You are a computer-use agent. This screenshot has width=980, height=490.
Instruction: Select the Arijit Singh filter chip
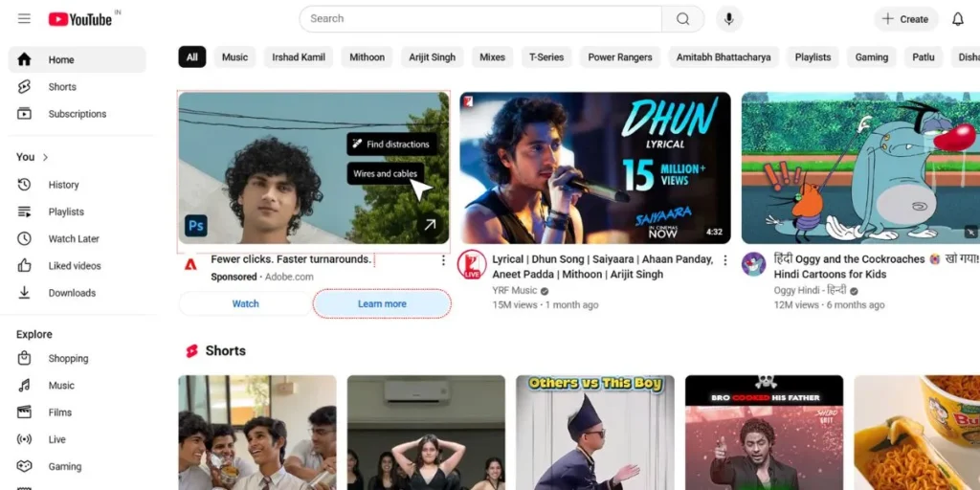[x=432, y=57]
